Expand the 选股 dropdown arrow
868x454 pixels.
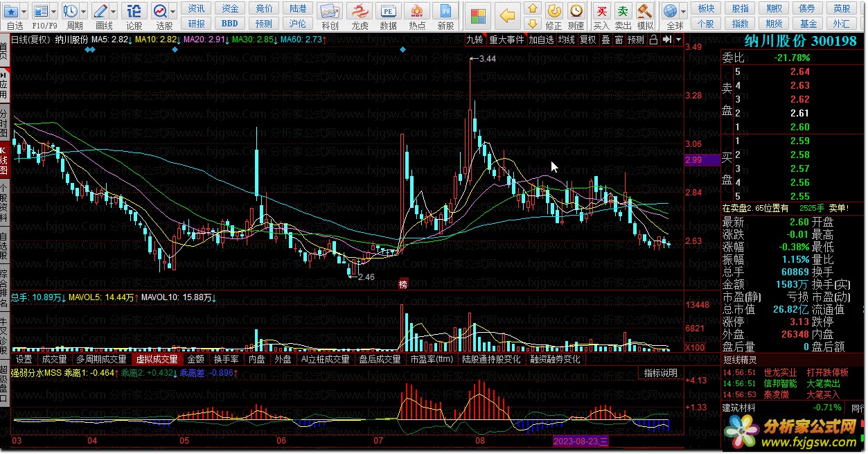[x=173, y=11]
